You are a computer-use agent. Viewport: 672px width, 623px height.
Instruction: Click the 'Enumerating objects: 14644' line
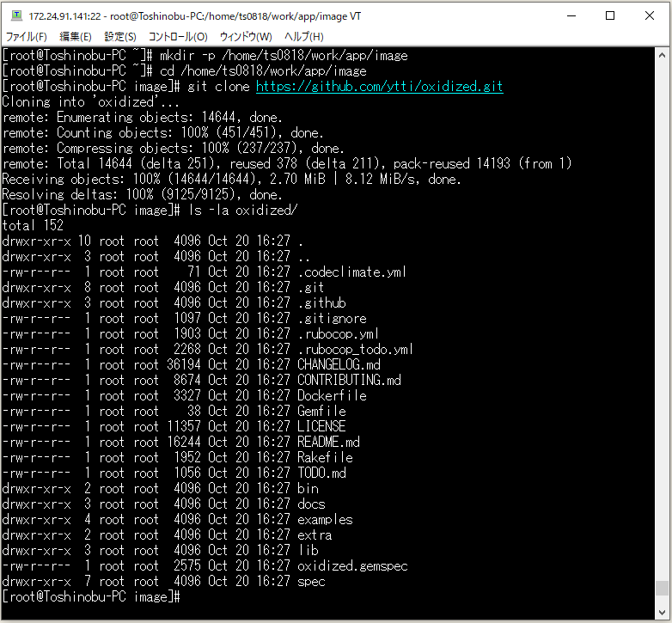143,118
